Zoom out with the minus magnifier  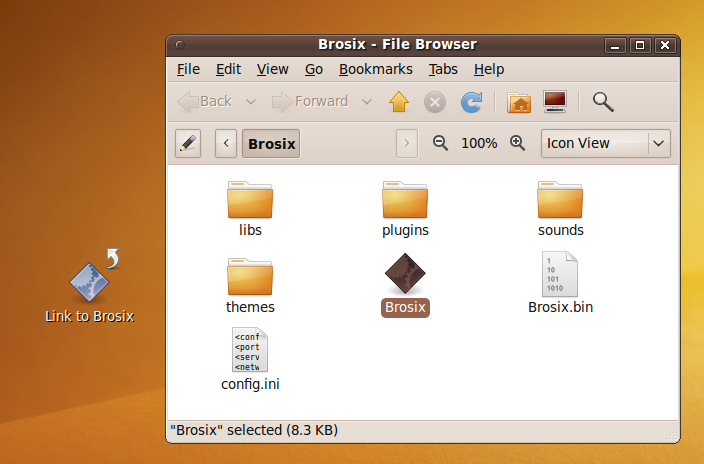pos(440,143)
